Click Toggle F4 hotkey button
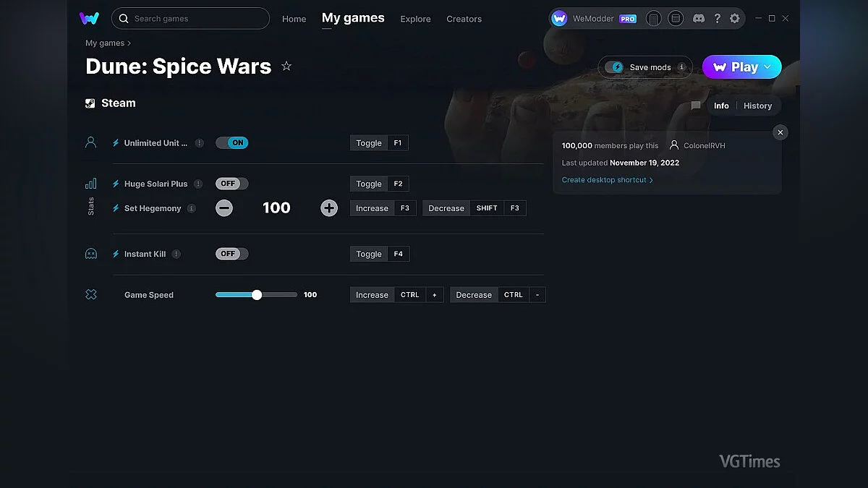The height and width of the screenshot is (488, 868). (x=379, y=254)
